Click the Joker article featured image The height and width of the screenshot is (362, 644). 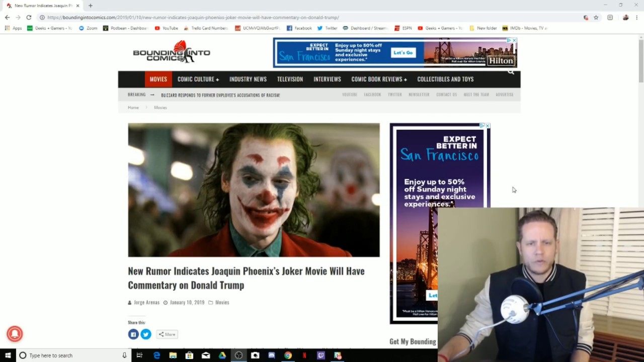tap(254, 190)
